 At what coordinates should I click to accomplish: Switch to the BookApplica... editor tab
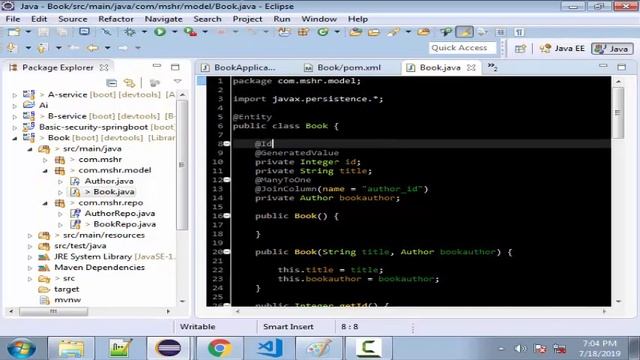click(239, 67)
